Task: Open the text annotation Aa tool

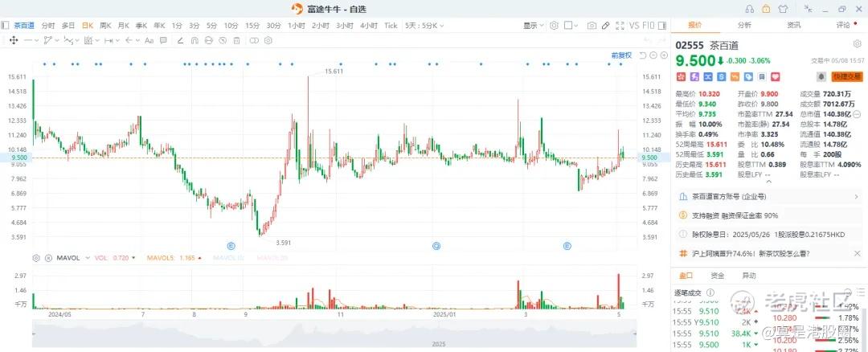Action: [x=149, y=40]
